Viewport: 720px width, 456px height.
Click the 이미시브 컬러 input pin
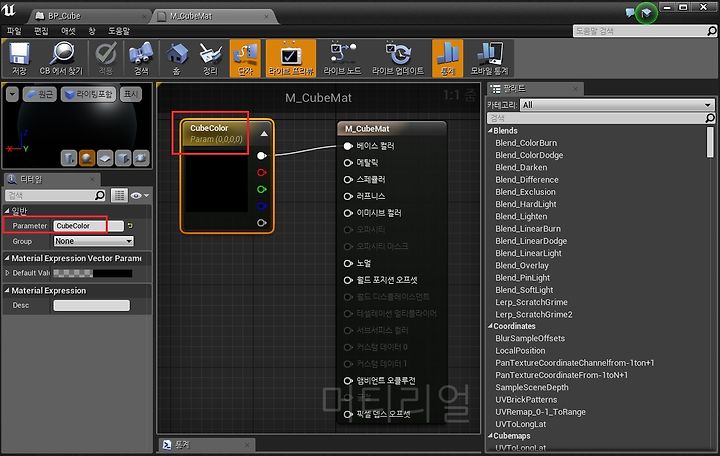pyautogui.click(x=348, y=213)
